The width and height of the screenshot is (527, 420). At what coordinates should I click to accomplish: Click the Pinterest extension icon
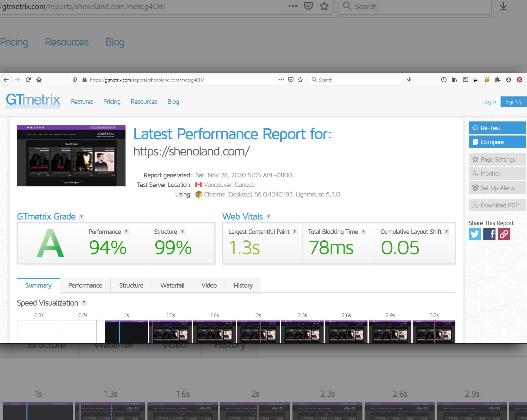[x=519, y=80]
